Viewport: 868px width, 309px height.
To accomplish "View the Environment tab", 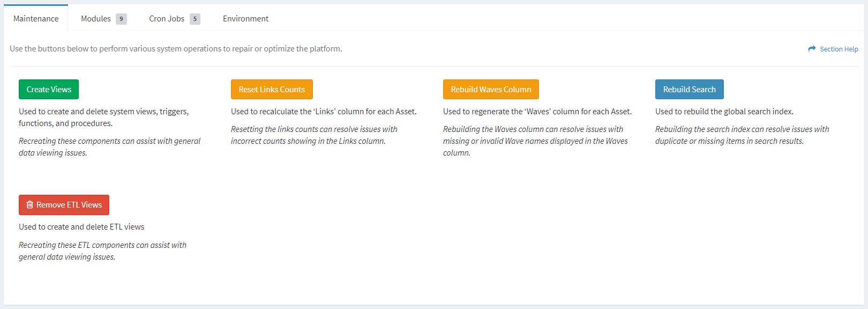I will [x=245, y=18].
